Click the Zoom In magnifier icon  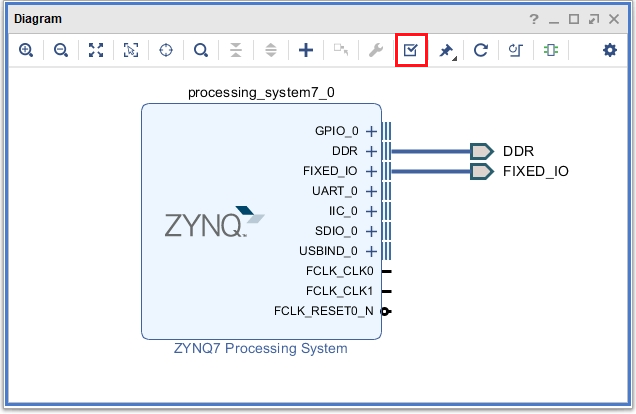click(26, 50)
